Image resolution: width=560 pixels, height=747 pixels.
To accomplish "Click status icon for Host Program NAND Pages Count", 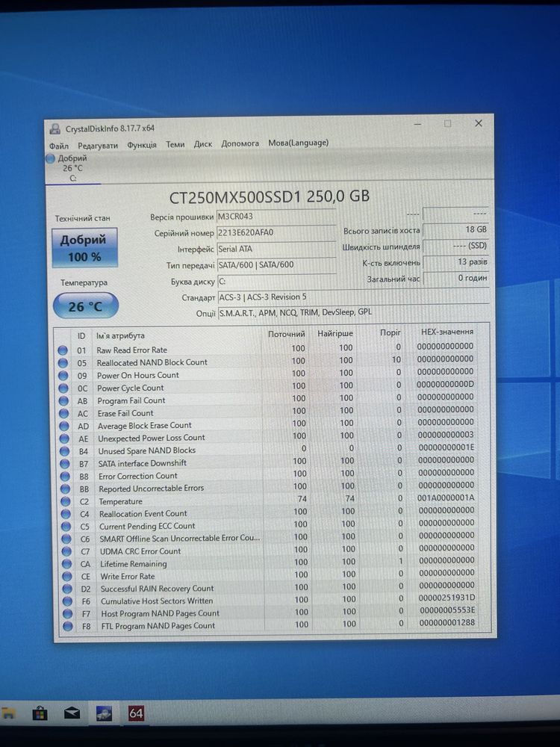I will pyautogui.click(x=68, y=613).
